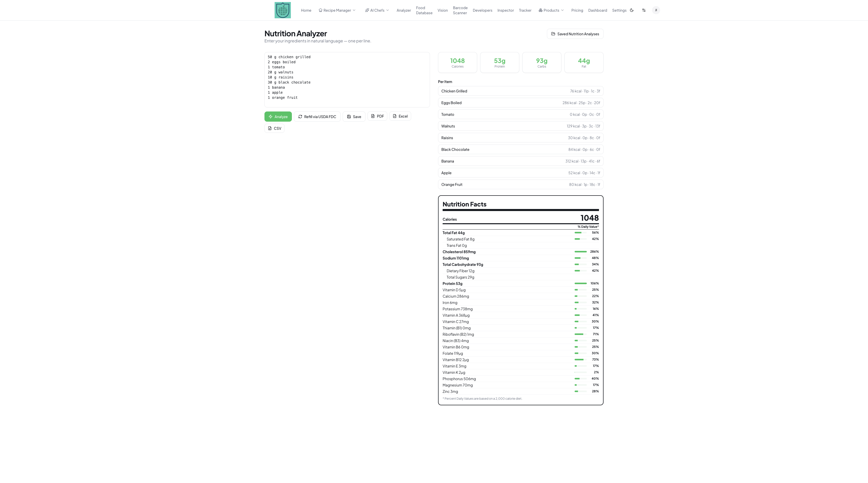Open the sliders preferences icon in the navbar

[644, 10]
